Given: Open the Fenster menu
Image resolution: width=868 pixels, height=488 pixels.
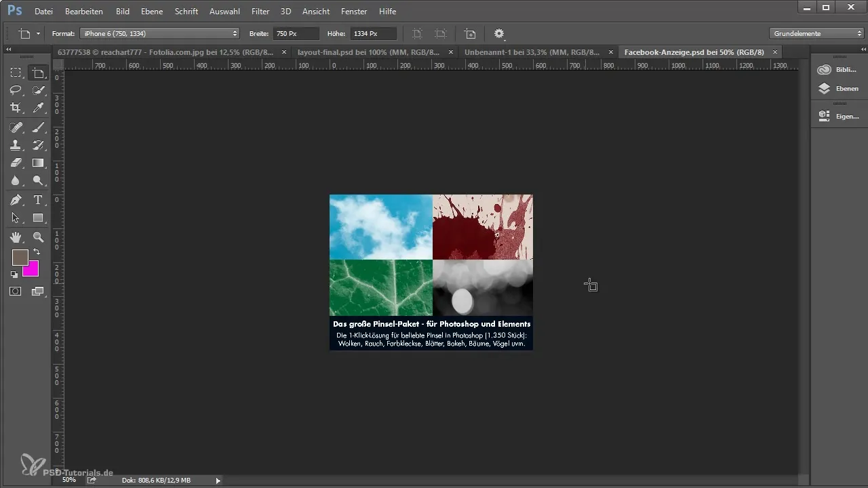Looking at the screenshot, I should coord(354,12).
